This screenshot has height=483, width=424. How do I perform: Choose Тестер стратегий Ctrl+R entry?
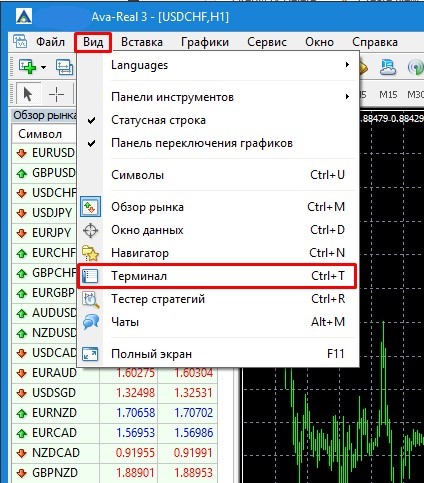pyautogui.click(x=218, y=299)
